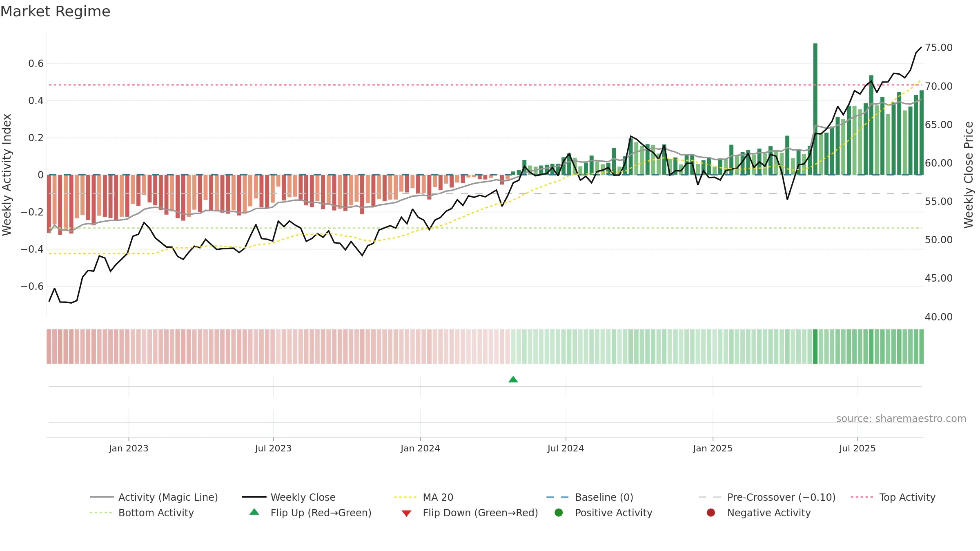This screenshot has height=551, width=980.
Task: Click the dark red Negative Activity circle icon
Action: tap(711, 513)
